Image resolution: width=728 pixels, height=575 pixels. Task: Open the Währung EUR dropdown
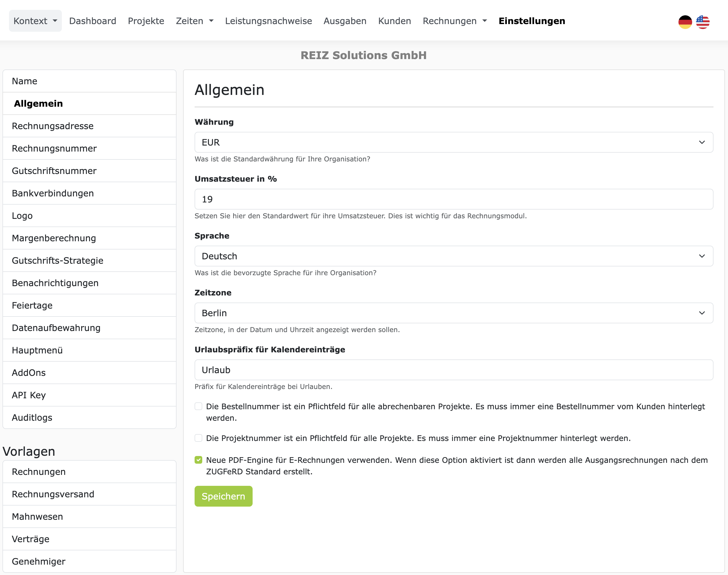point(453,143)
